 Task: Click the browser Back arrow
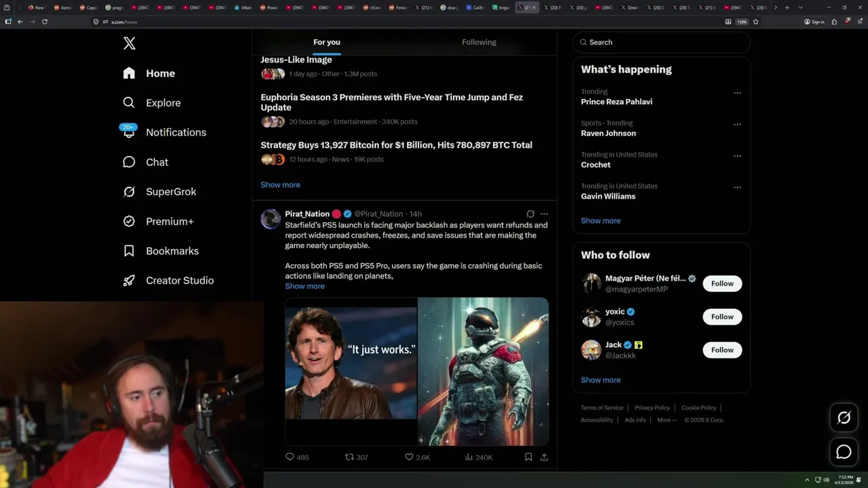tap(20, 22)
